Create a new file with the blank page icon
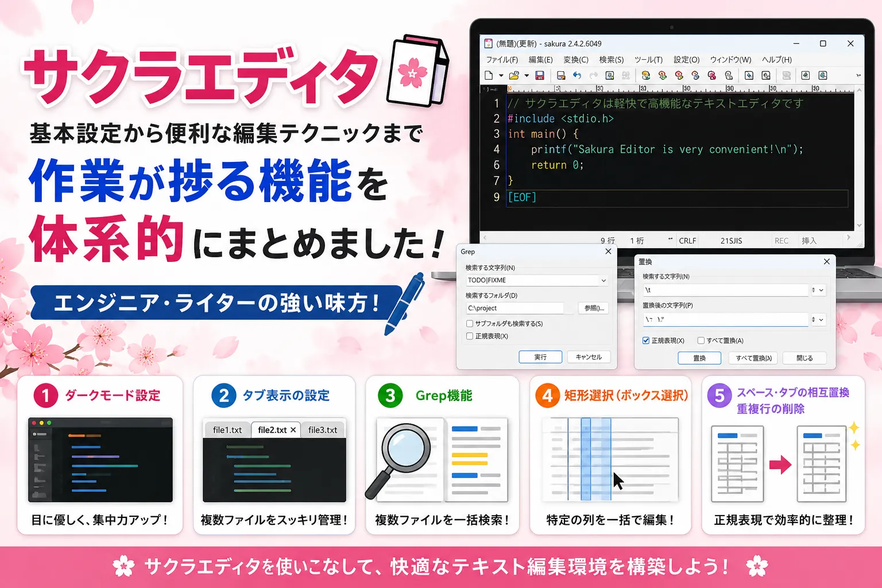 coord(489,75)
